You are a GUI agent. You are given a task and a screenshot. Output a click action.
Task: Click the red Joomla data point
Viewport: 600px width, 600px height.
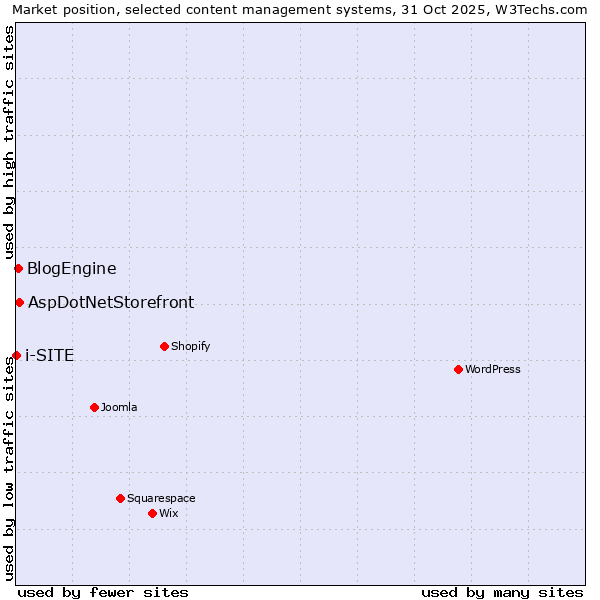(94, 407)
